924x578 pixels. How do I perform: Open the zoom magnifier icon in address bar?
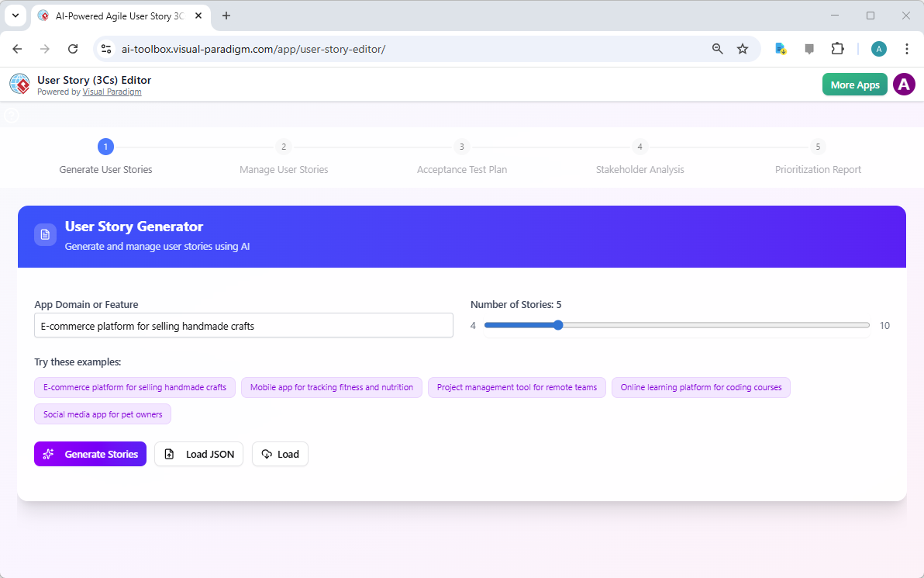[x=717, y=48]
